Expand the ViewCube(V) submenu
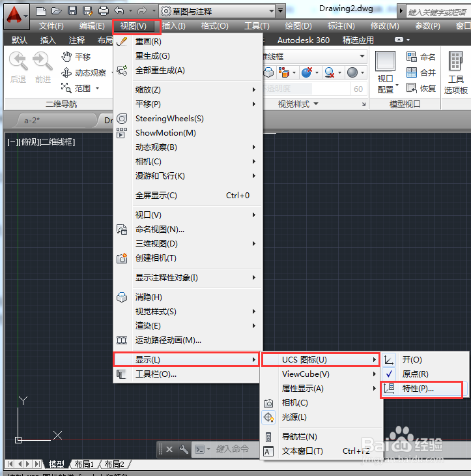 [x=321, y=374]
